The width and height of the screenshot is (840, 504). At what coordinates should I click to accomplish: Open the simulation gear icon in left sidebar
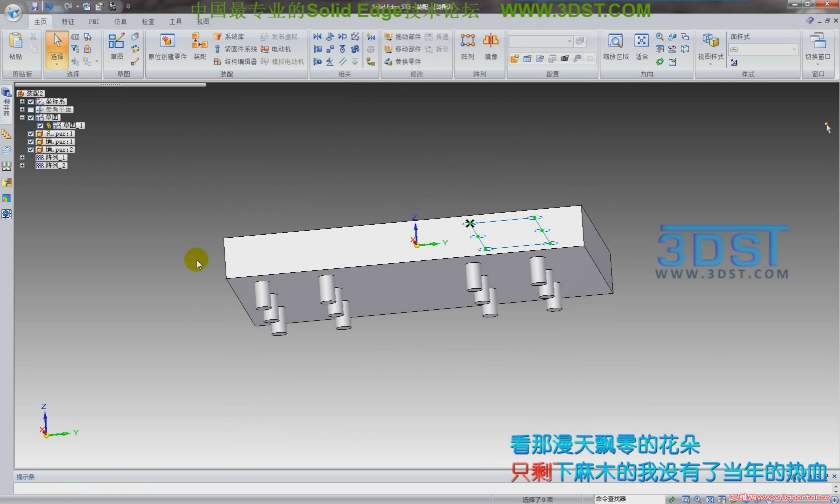7,214
